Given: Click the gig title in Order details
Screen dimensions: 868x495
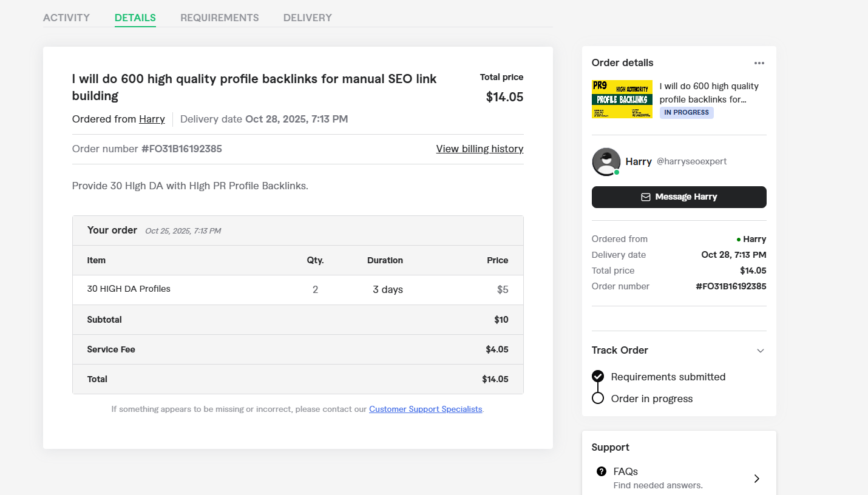Looking at the screenshot, I should pos(709,93).
